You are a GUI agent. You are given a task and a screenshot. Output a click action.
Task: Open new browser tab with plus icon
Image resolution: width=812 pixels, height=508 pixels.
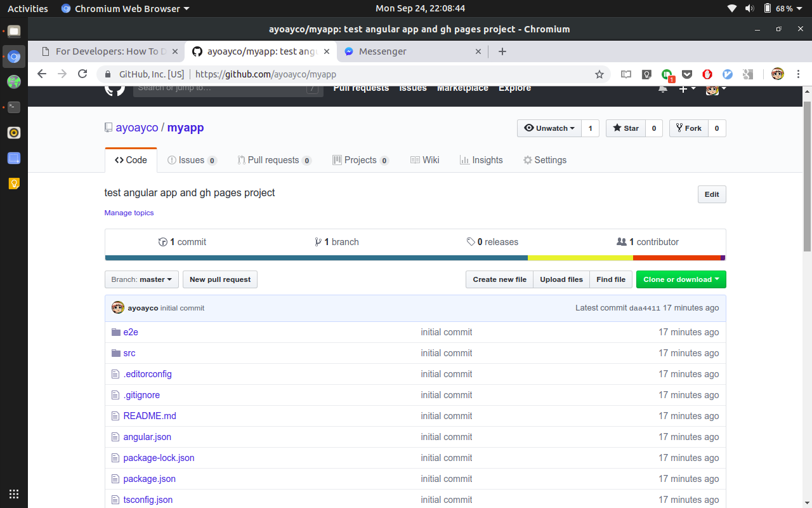click(x=502, y=51)
